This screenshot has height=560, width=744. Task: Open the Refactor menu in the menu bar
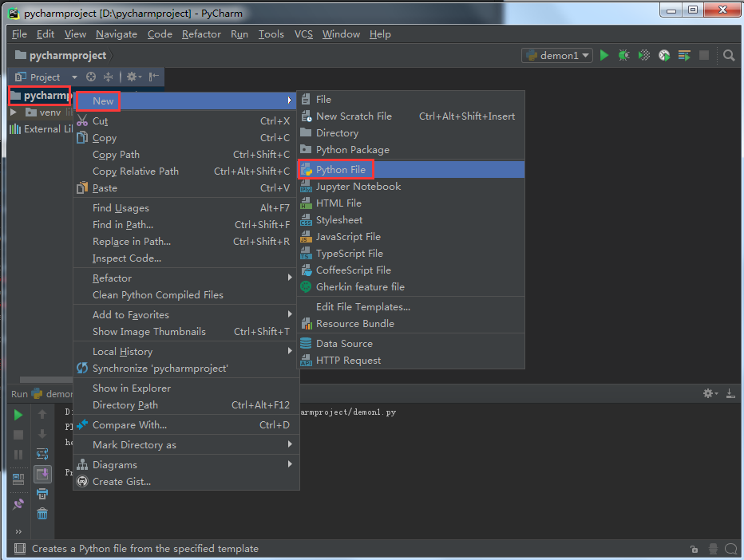pyautogui.click(x=201, y=34)
